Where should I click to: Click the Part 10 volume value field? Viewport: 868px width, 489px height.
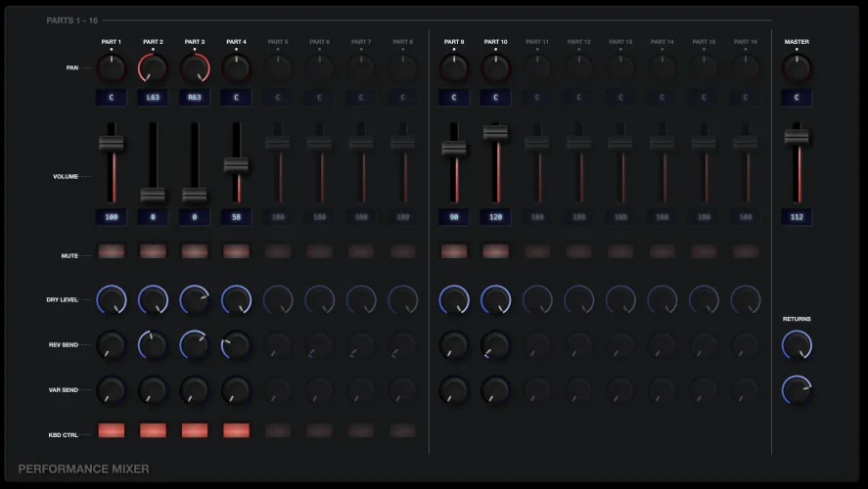tap(495, 216)
